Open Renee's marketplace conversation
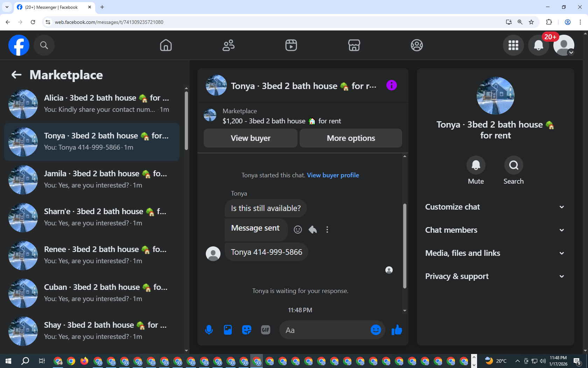Screen dimensions: 588x368 [x=92, y=255]
